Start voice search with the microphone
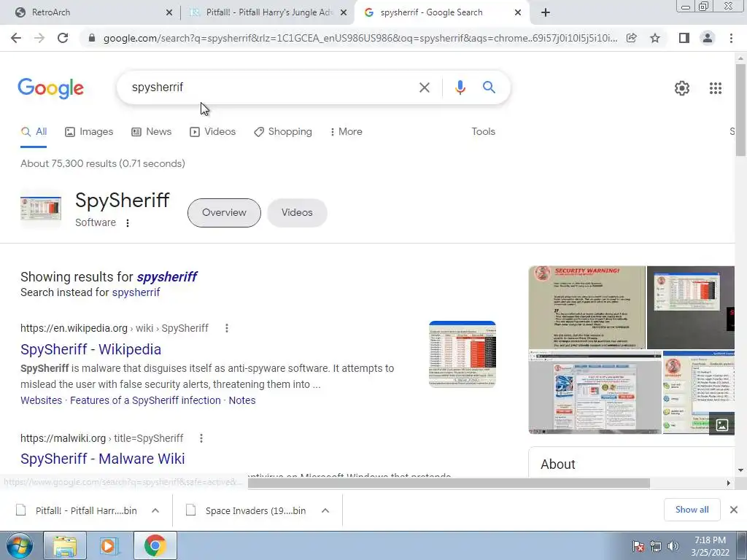This screenshot has height=560, width=747. tap(460, 87)
